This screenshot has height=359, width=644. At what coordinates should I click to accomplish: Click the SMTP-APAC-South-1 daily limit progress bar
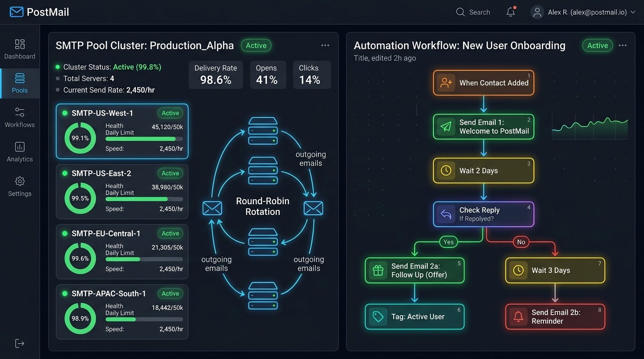click(x=144, y=319)
